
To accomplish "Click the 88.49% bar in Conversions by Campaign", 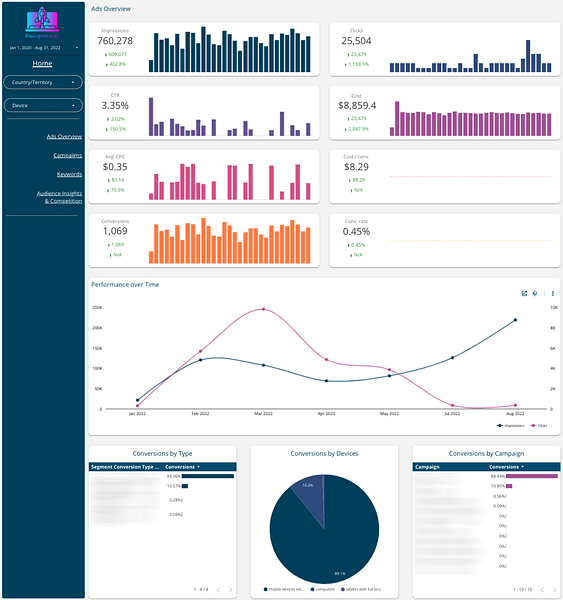I will coord(532,476).
